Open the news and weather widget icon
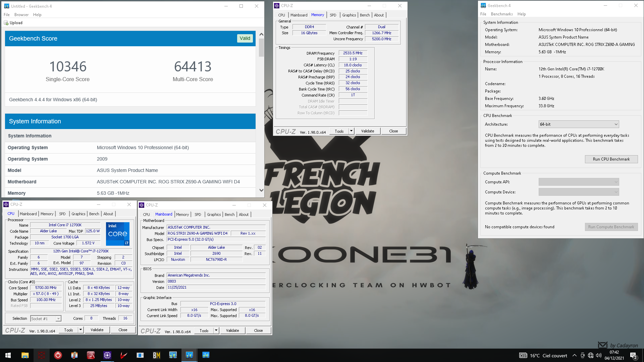Image resolution: width=644 pixels, height=362 pixels. [523, 355]
